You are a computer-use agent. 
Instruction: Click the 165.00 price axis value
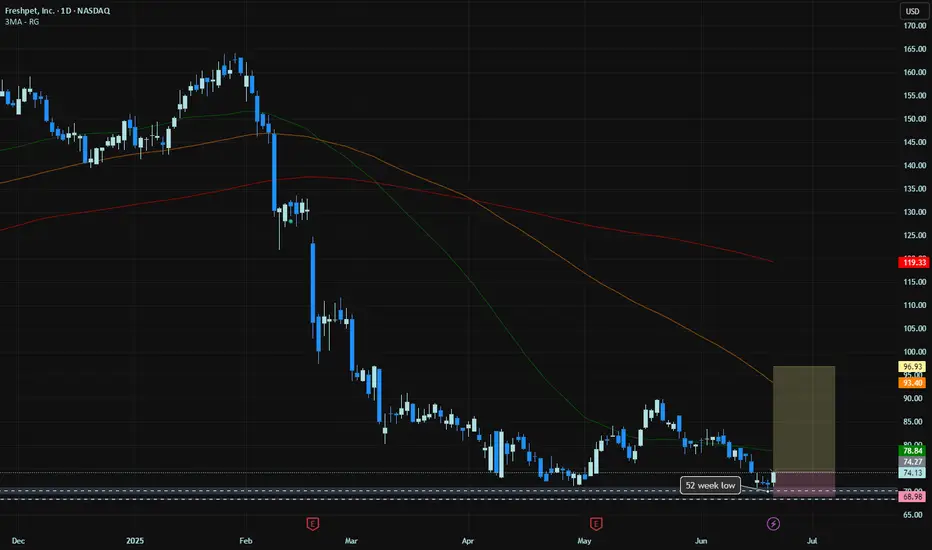(x=914, y=49)
